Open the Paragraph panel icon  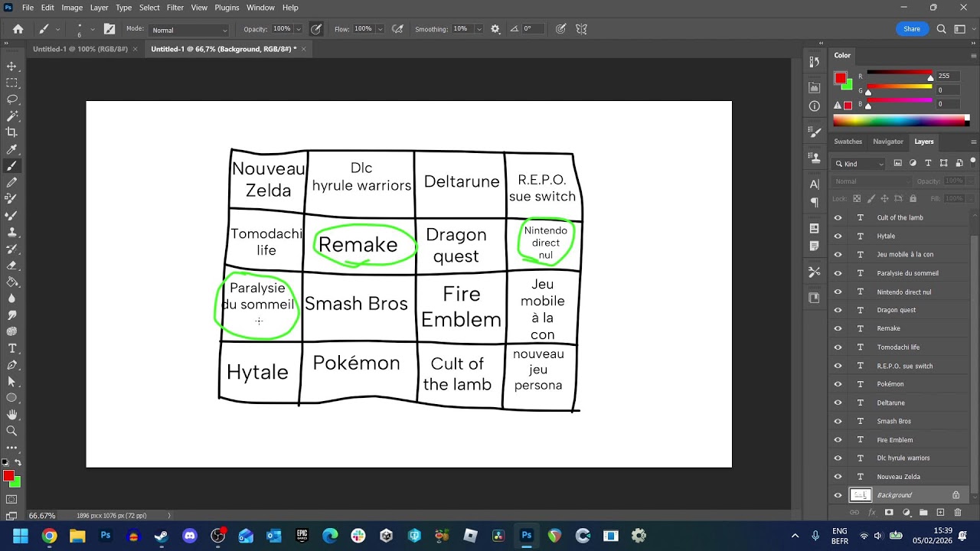click(815, 202)
